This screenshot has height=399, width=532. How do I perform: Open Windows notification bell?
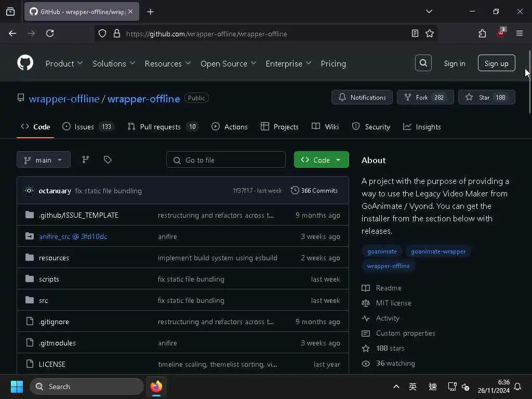(517, 387)
